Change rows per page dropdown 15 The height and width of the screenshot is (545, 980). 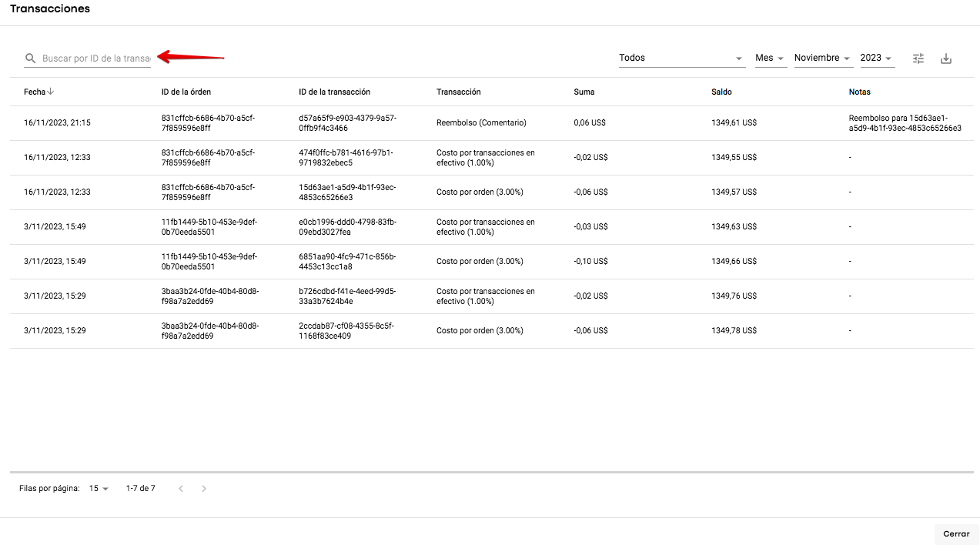coord(99,488)
